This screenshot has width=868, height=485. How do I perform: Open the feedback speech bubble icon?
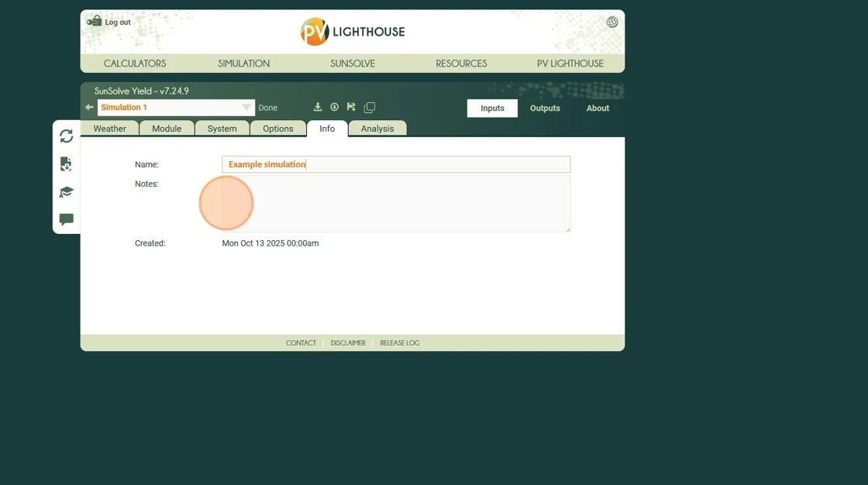tap(67, 220)
